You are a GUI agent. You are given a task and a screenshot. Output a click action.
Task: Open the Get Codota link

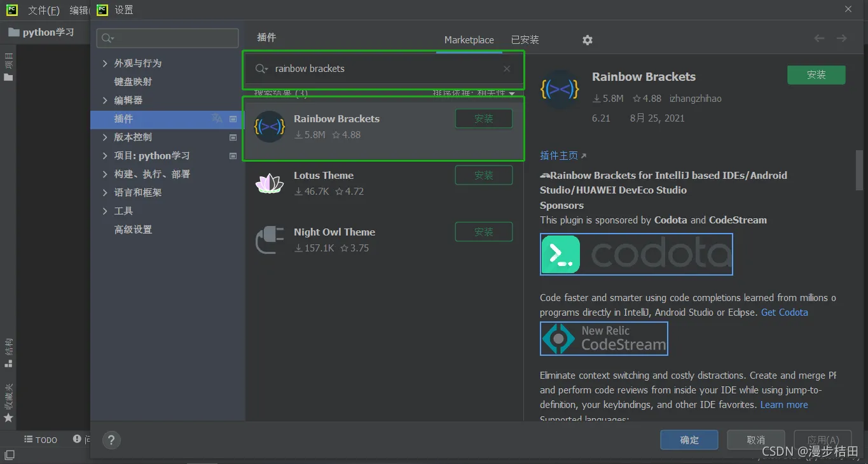pos(785,313)
